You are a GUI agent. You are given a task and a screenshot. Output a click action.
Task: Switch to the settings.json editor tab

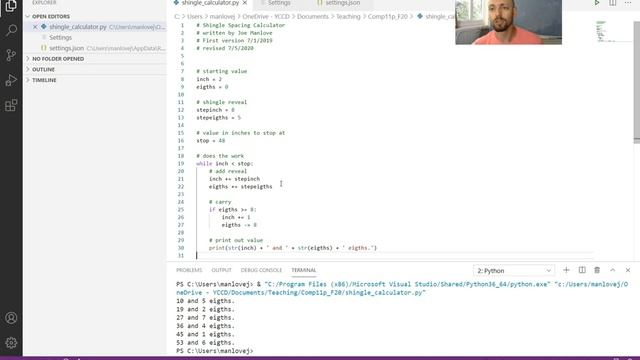(x=342, y=3)
